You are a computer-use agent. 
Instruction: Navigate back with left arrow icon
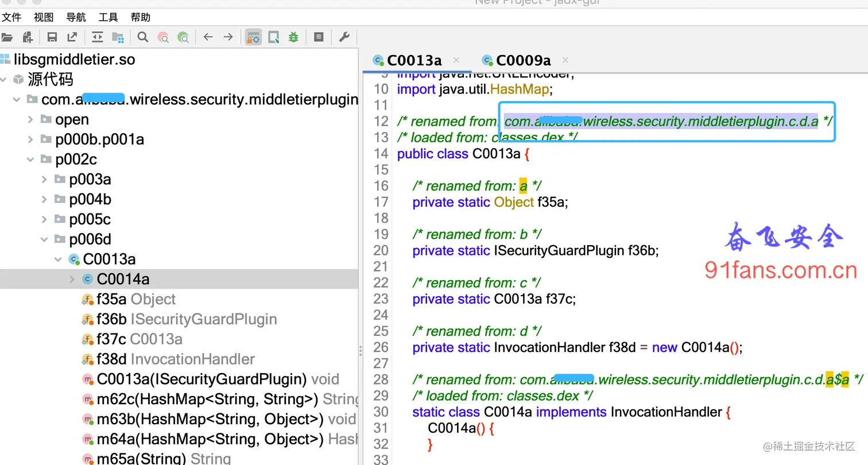pyautogui.click(x=208, y=37)
